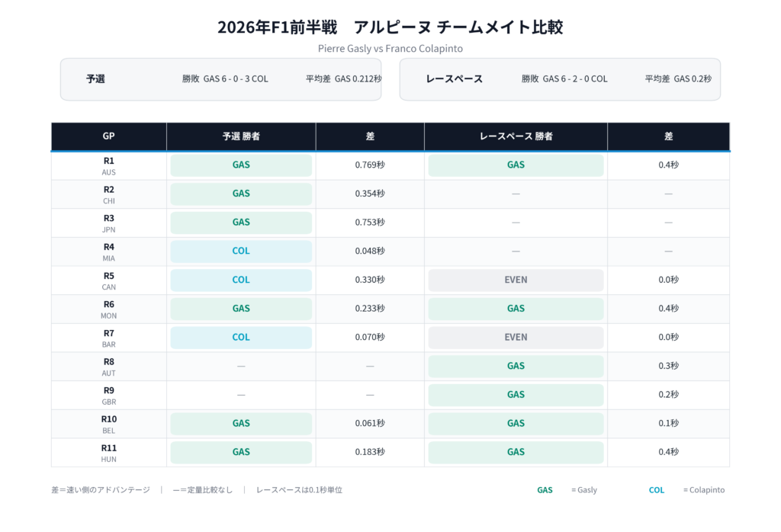Select the R1 AUS row label
The image size is (781, 532).
[108, 165]
